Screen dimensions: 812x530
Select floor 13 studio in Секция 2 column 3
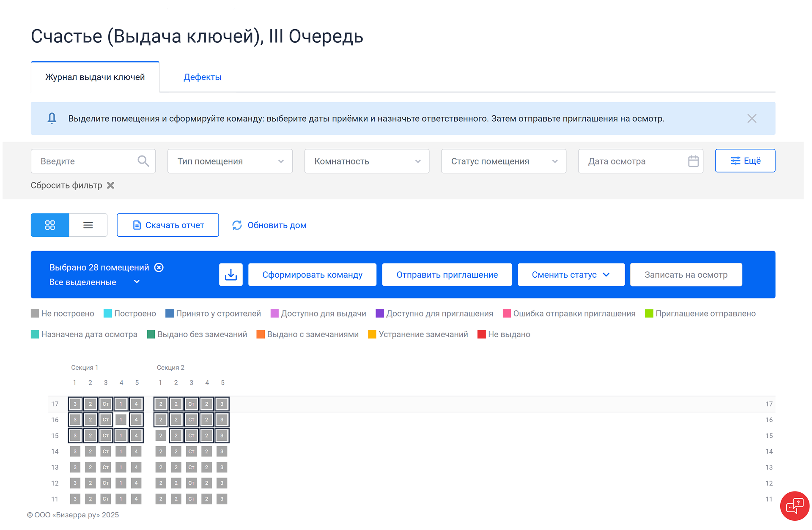pos(192,467)
